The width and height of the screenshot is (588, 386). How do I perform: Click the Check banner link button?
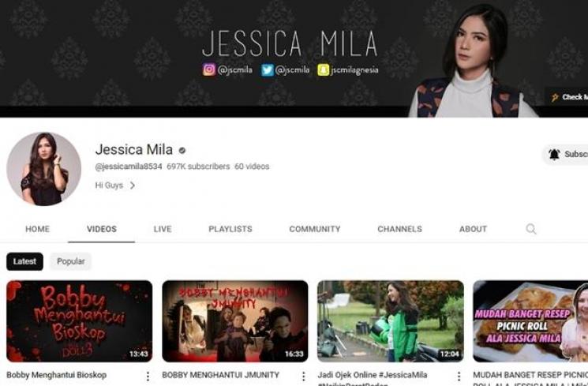coord(568,97)
